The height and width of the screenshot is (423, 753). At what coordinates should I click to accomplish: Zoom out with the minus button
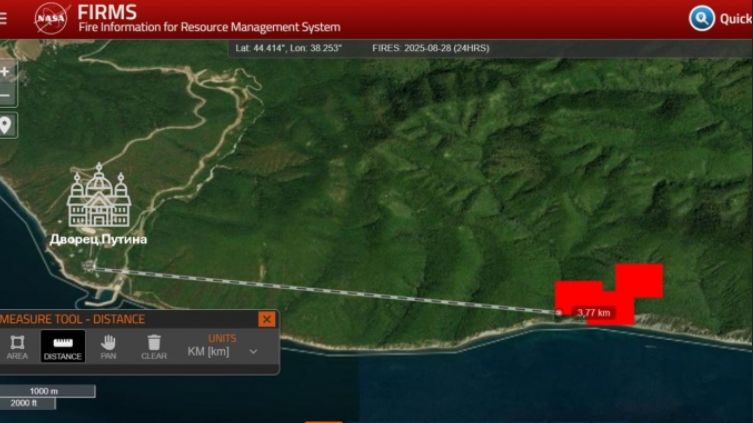tap(6, 95)
